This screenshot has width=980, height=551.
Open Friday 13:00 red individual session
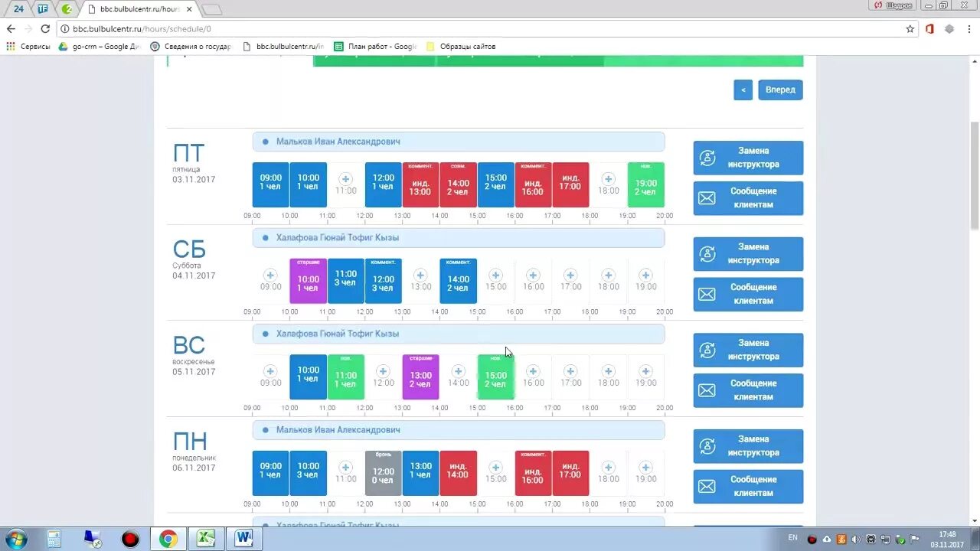coord(420,184)
